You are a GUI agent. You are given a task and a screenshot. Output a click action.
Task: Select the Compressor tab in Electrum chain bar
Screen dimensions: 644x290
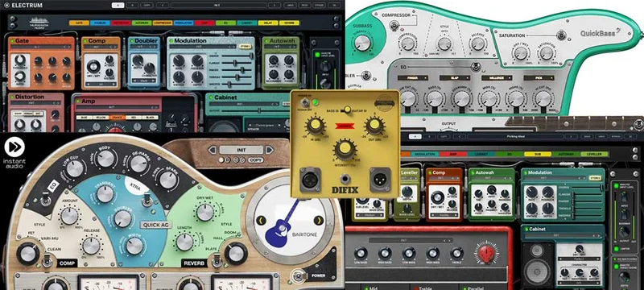pyautogui.click(x=163, y=23)
